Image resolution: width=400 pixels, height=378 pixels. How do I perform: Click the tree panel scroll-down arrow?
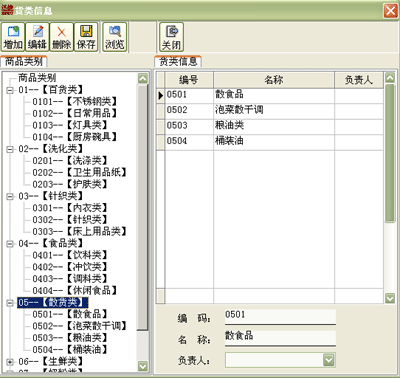click(x=143, y=366)
